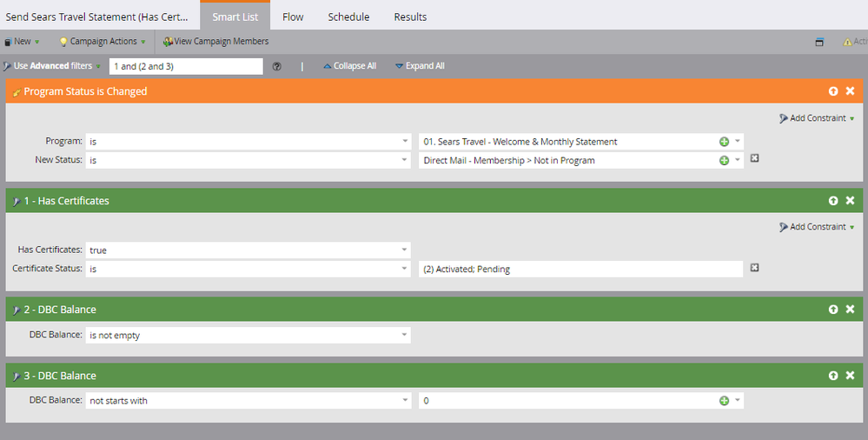Move the 2 - DBC Balance filter up
868x440 pixels.
coord(833,310)
